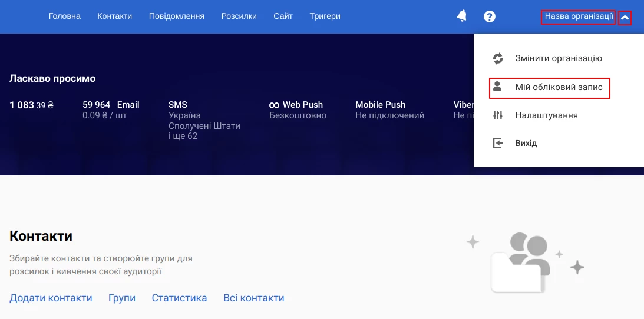Open the notifications bell icon
Viewport: 644px width, 319px height.
tap(462, 16)
